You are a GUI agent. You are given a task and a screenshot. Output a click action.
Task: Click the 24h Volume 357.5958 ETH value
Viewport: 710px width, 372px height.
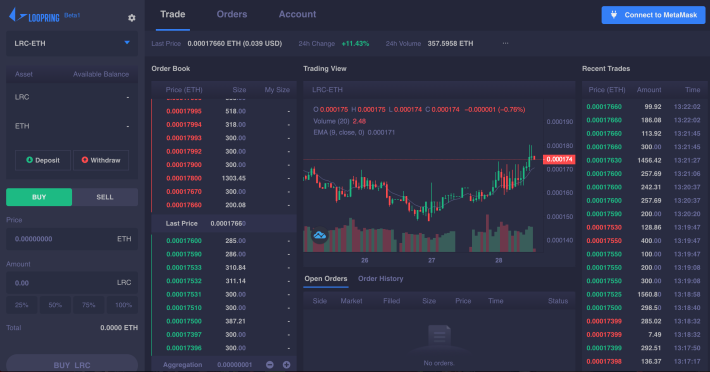tap(451, 43)
